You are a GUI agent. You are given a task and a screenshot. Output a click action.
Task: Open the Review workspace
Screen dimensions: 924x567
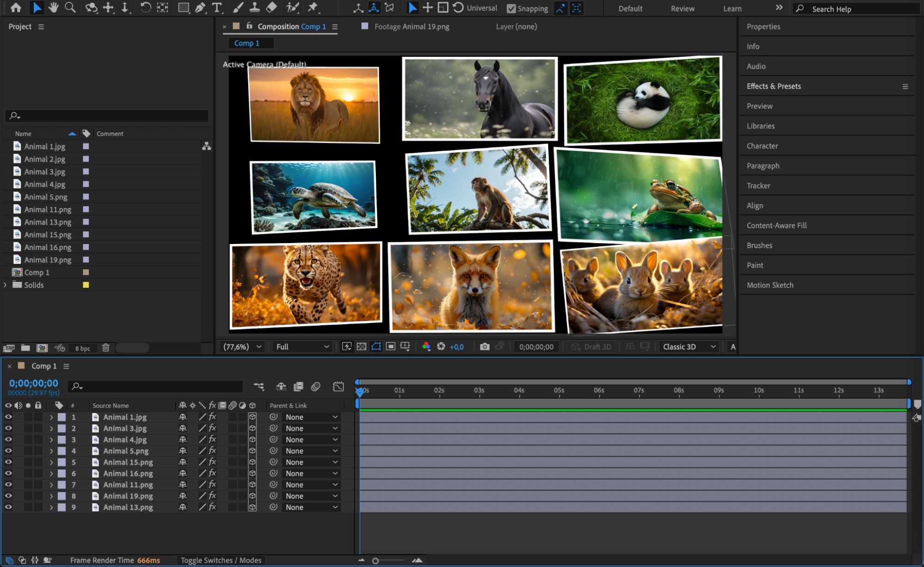[682, 8]
